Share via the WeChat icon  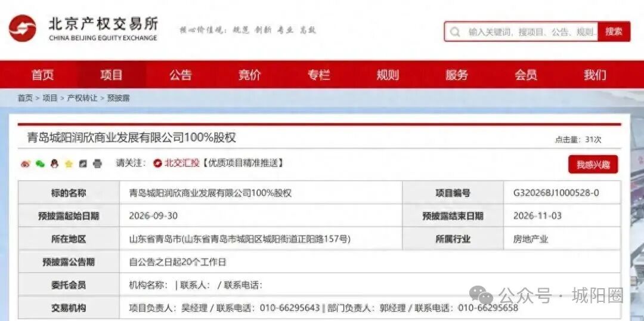click(x=40, y=163)
